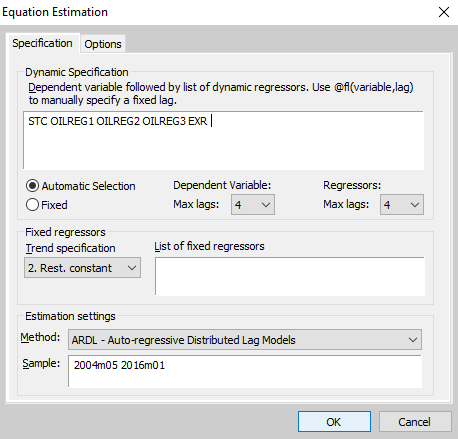
Task: Click the Equation Estimation title bar
Action: (x=217, y=12)
